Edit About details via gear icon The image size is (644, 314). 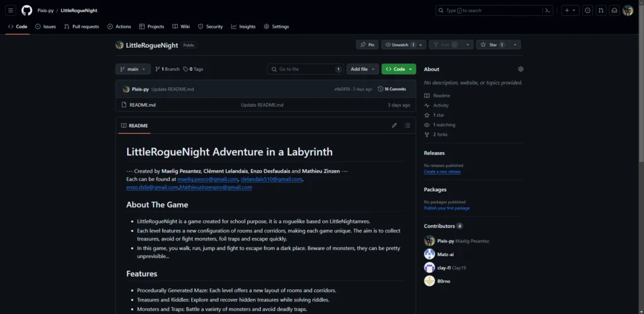click(521, 69)
